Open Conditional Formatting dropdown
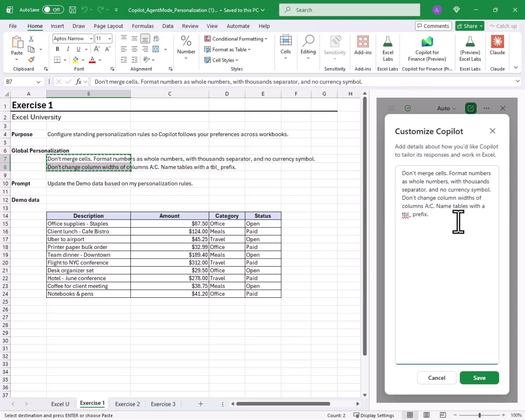The height and width of the screenshot is (420, 525). [236, 39]
